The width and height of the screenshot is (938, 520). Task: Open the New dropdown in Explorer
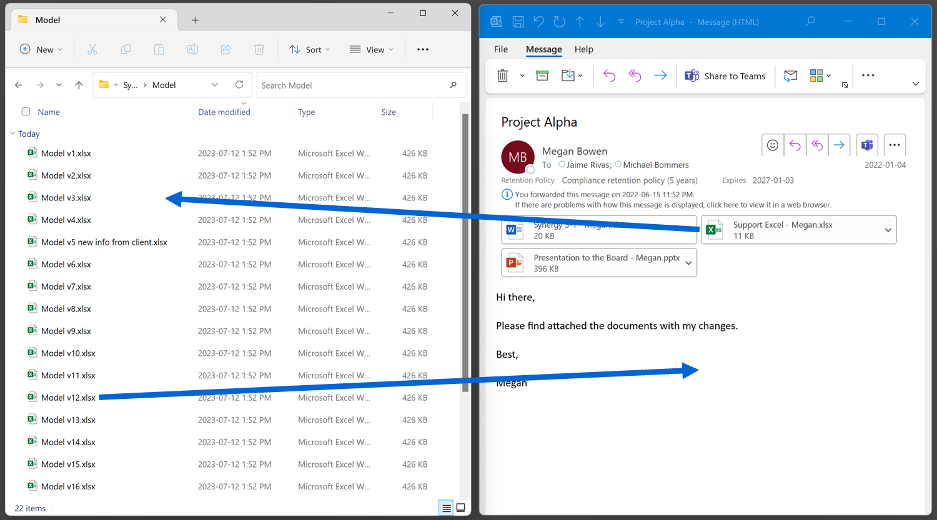click(x=41, y=50)
